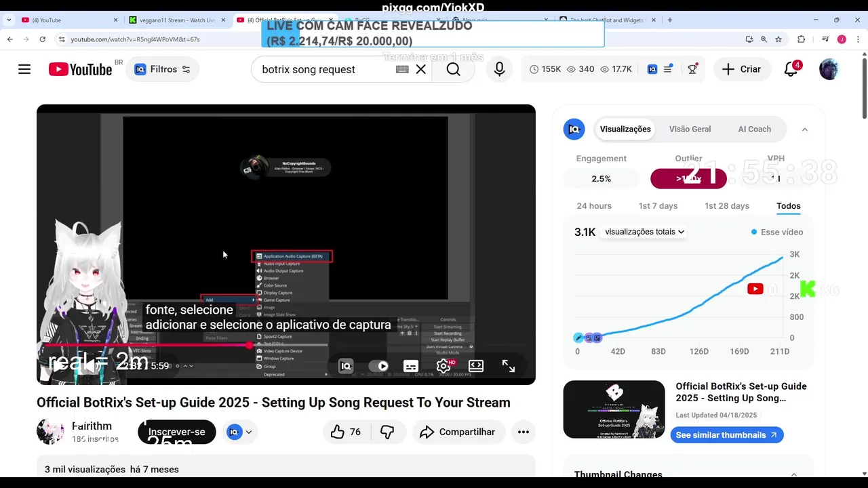This screenshot has height=488, width=868.
Task: Collapse the Thumbnail Changes section
Action: click(x=794, y=474)
